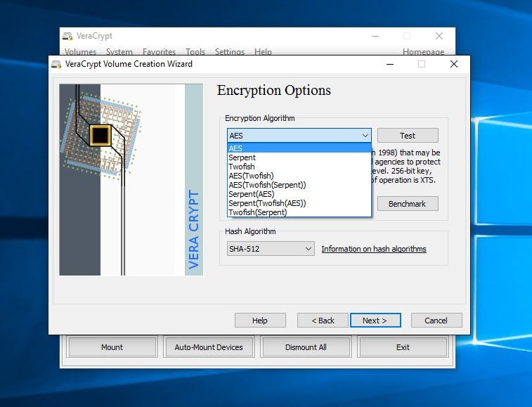Select Serpent(AES) from the list
532x407 pixels.
click(299, 194)
